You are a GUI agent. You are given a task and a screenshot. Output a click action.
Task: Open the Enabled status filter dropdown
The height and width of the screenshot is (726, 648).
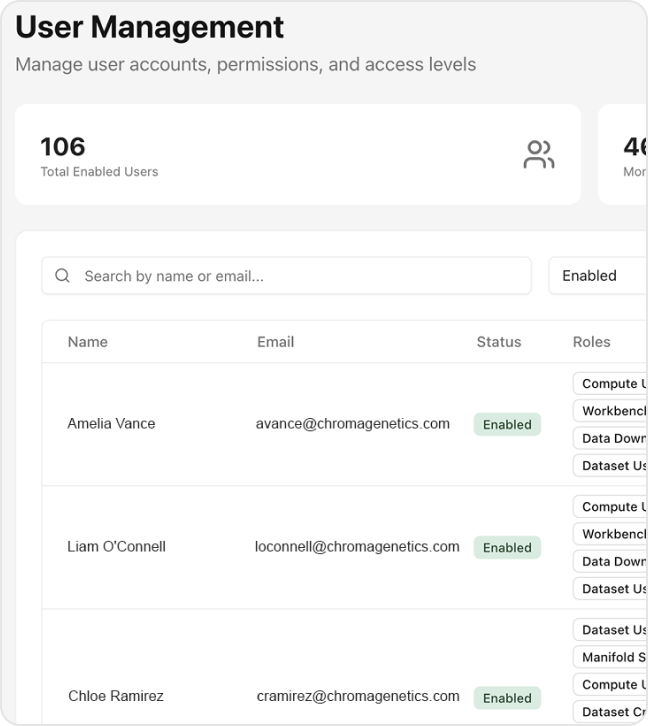coord(598,275)
